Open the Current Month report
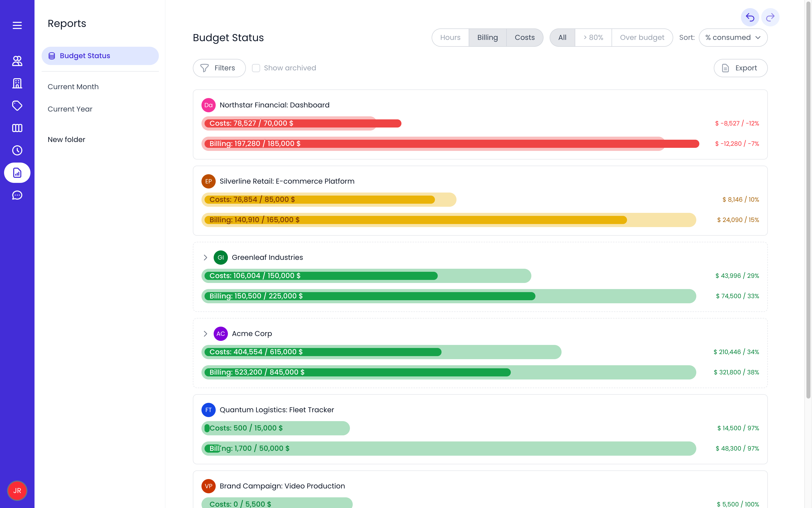Image resolution: width=812 pixels, height=508 pixels. point(73,87)
